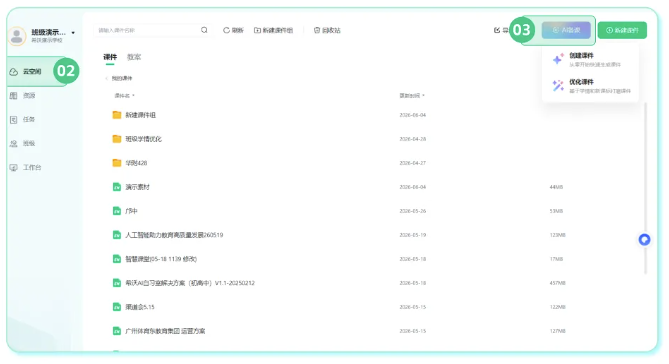
Task: Click the green 新建课件 button
Action: [x=622, y=30]
